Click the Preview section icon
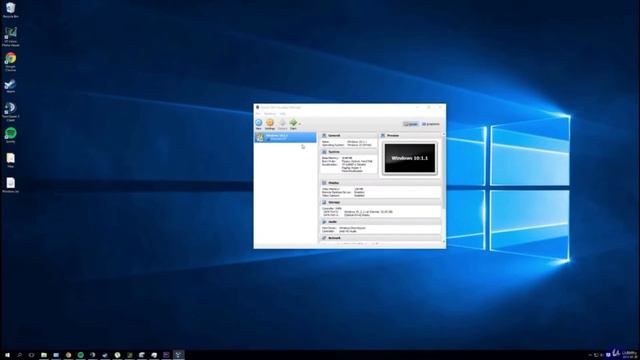The image size is (640, 360). pyautogui.click(x=383, y=136)
